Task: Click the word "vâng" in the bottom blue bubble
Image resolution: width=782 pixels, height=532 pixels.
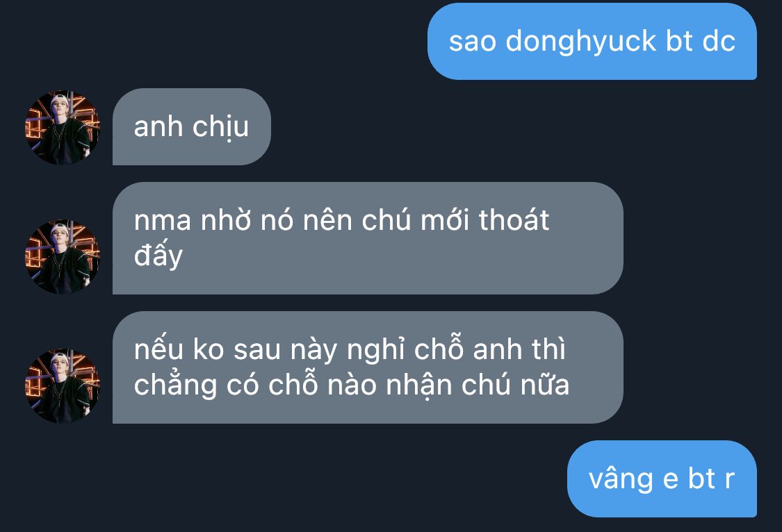Action: pyautogui.click(x=621, y=479)
